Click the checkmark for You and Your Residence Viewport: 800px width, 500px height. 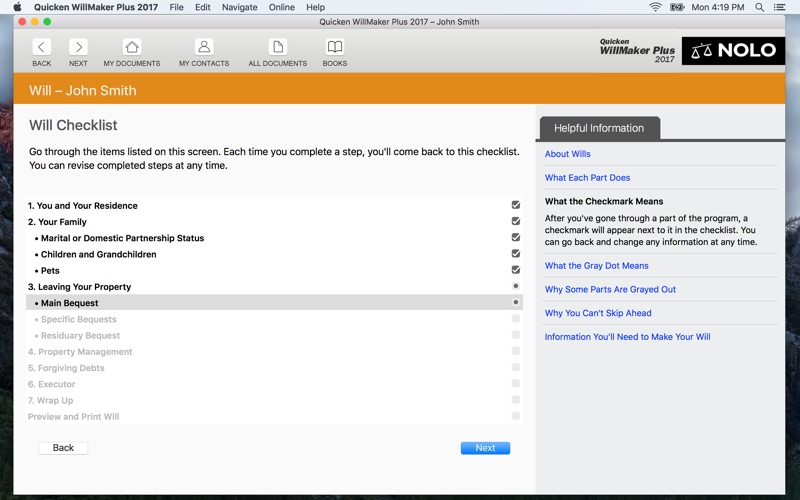[x=516, y=206]
